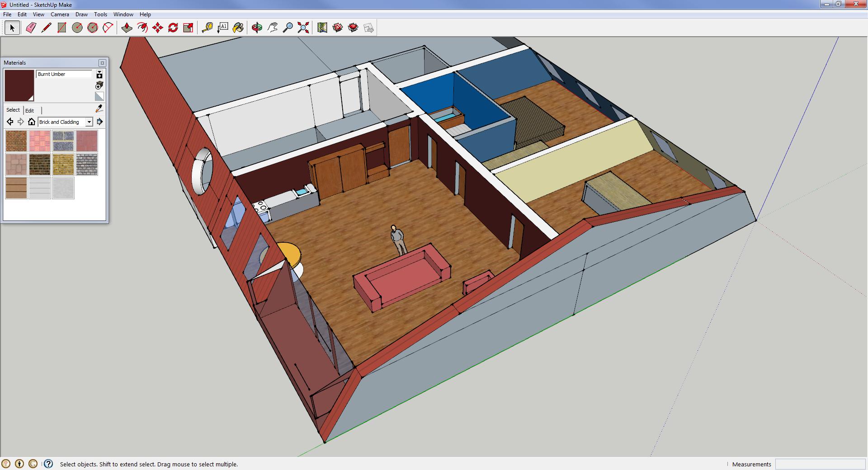
Task: Go to the In Model home materials
Action: coord(31,122)
